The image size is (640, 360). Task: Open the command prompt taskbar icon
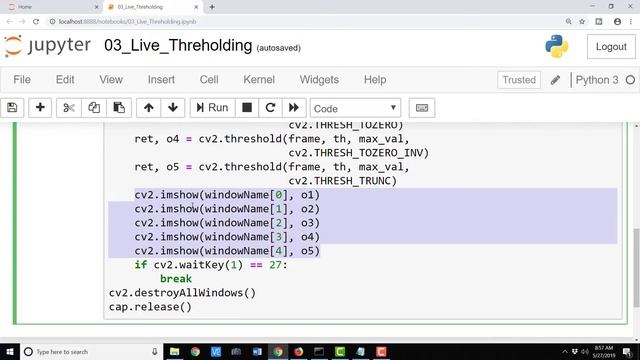coord(319,352)
